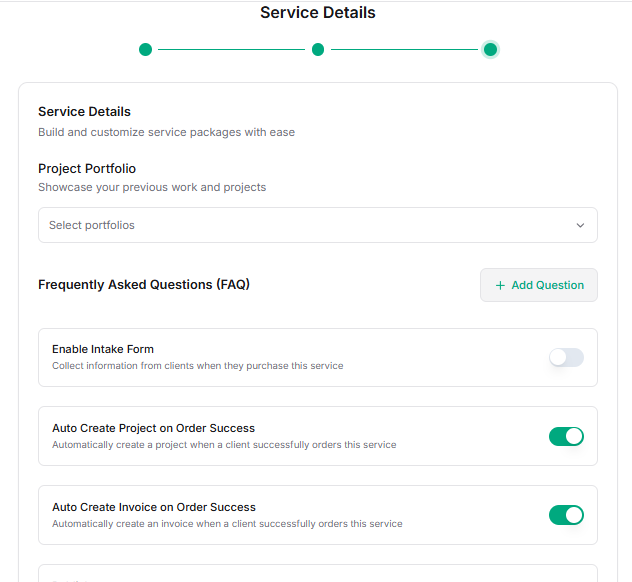Select the Auto Create Project on Order Success title
The image size is (632, 582).
click(x=153, y=428)
